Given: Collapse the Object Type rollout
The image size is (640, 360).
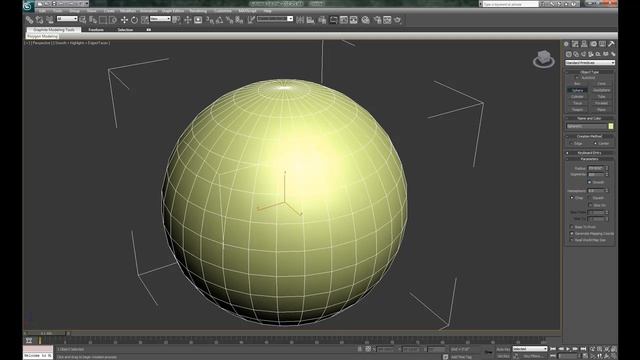Looking at the screenshot, I should (x=590, y=72).
